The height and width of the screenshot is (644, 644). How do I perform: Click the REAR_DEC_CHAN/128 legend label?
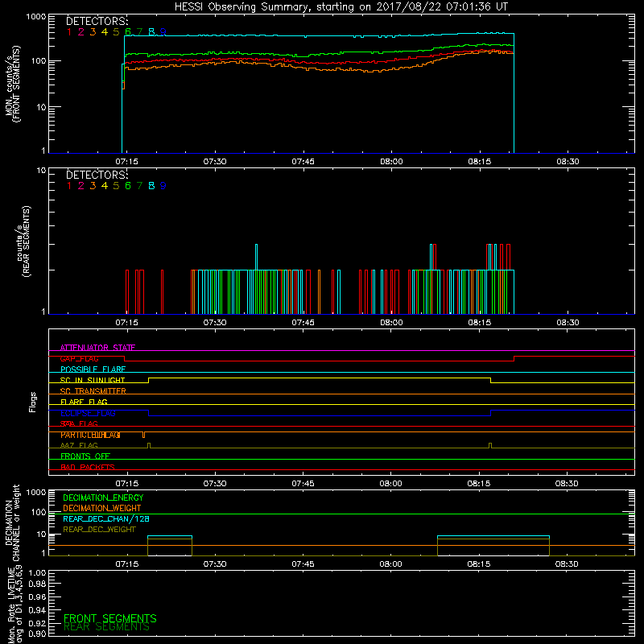[106, 519]
